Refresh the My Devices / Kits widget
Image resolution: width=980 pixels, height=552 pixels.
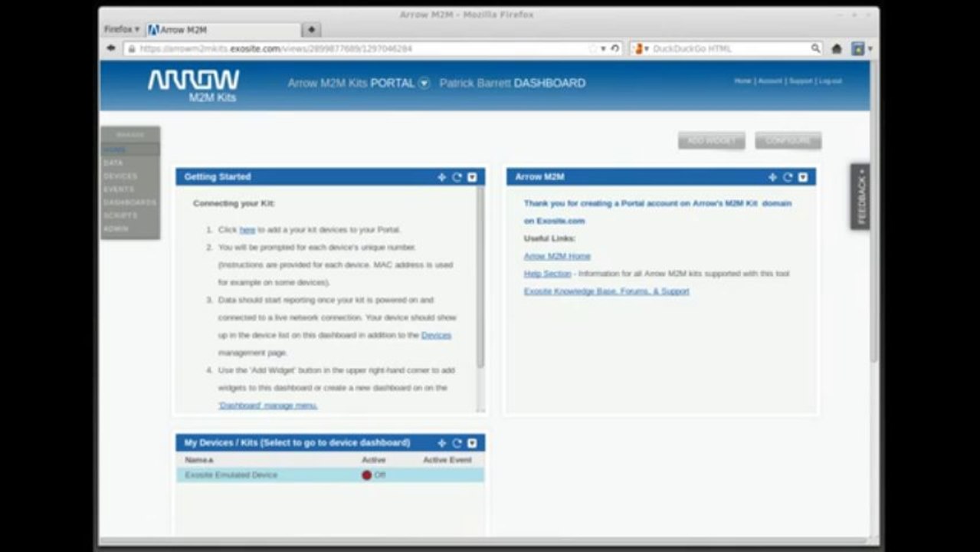[x=457, y=443]
